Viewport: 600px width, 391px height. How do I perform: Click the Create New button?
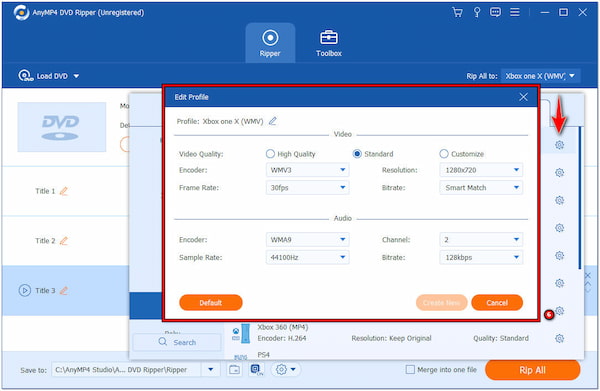point(441,303)
